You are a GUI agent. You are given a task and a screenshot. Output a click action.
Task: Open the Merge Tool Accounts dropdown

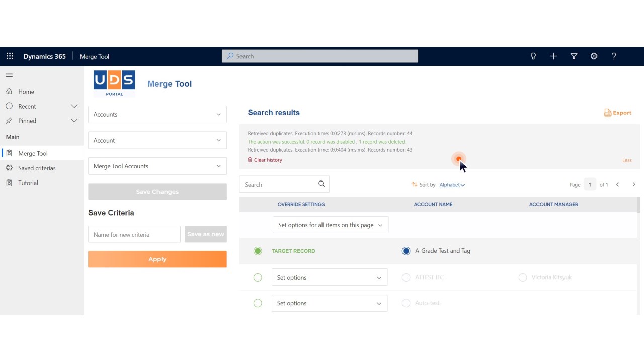(x=157, y=166)
